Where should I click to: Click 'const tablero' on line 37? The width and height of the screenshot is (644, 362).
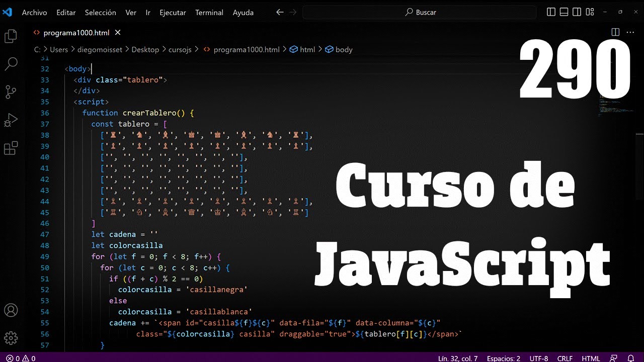point(120,124)
